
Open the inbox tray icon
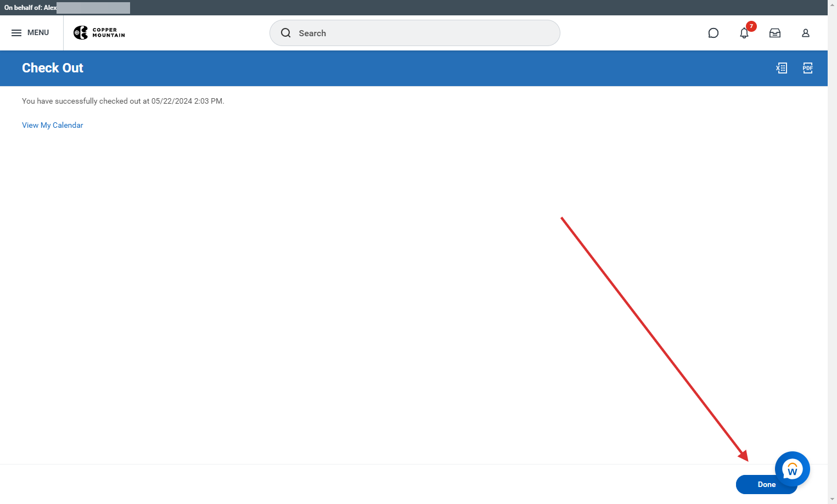[x=775, y=33]
